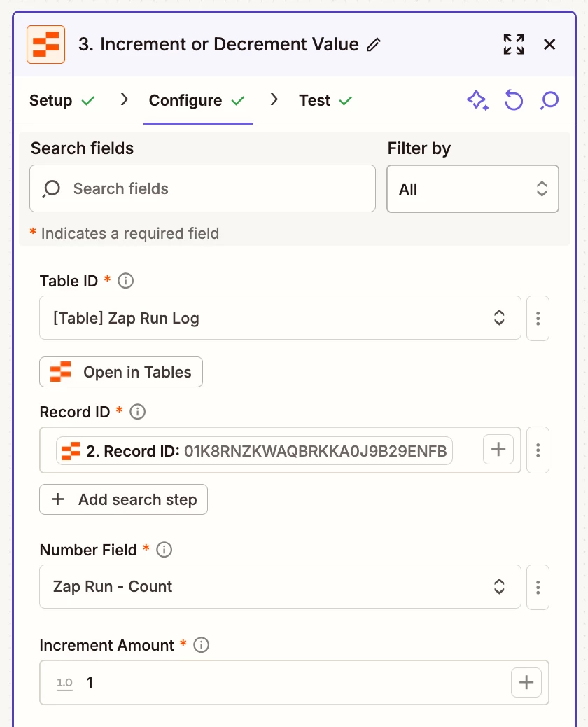
Task: Open the Table ID dropdown Zap Run Log
Action: click(280, 317)
